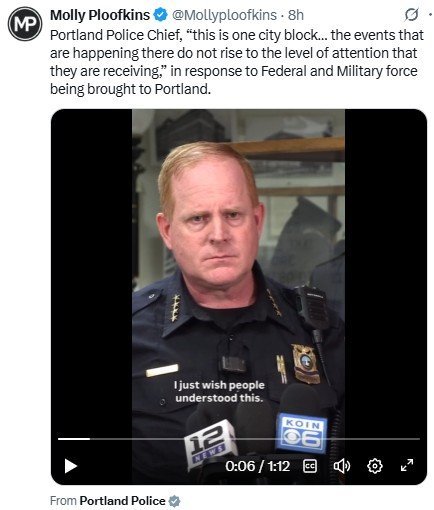Click Portland Police verified badge
Image resolution: width=434 pixels, height=510 pixels.
pos(174,501)
